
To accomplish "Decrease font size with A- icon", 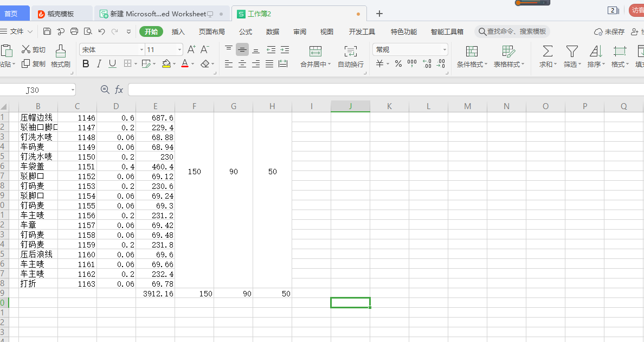I will pos(204,50).
